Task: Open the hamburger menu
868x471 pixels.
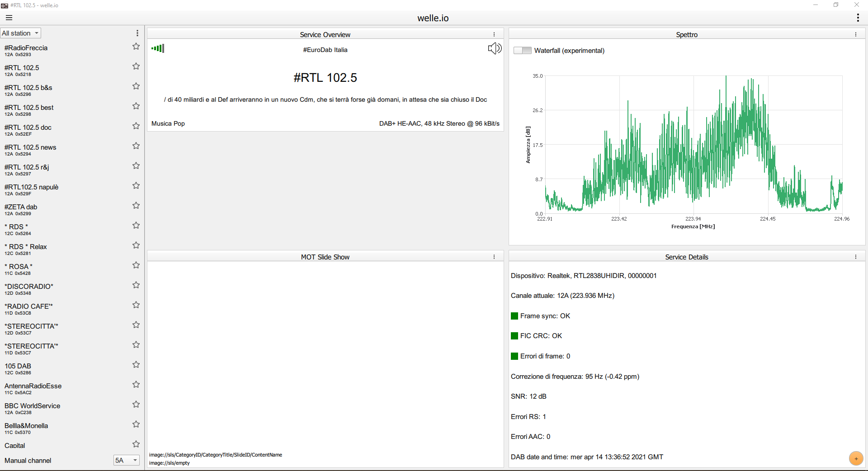Action: click(9, 18)
